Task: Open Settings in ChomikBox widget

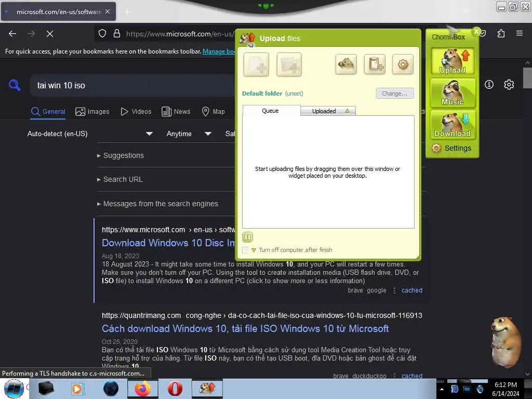Action: (x=451, y=148)
